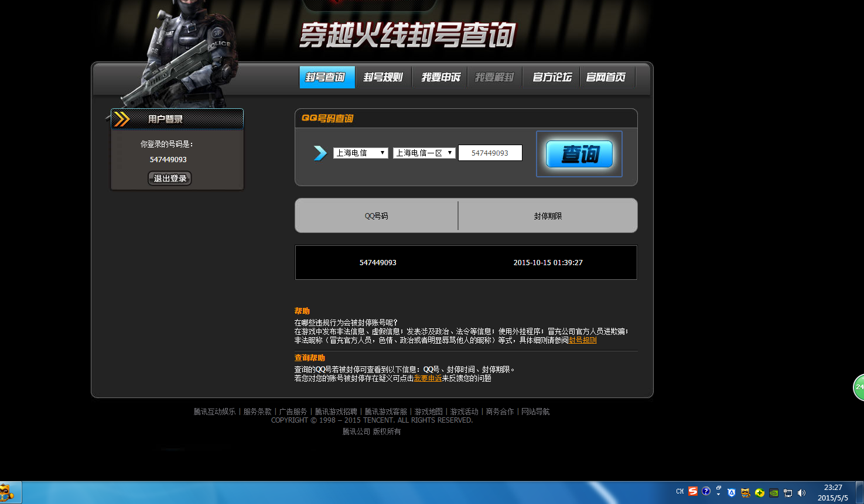
Task: Open the 游戏地图 footer link
Action: tap(428, 412)
